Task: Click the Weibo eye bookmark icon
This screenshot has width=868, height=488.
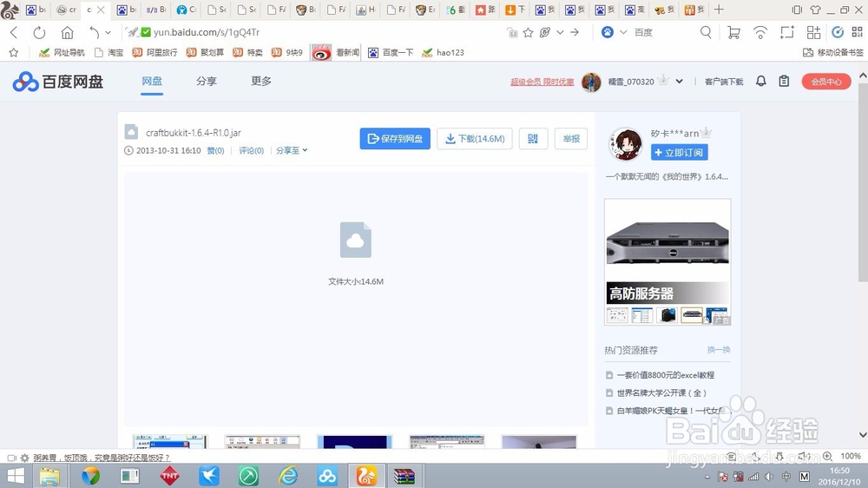Action: (322, 53)
